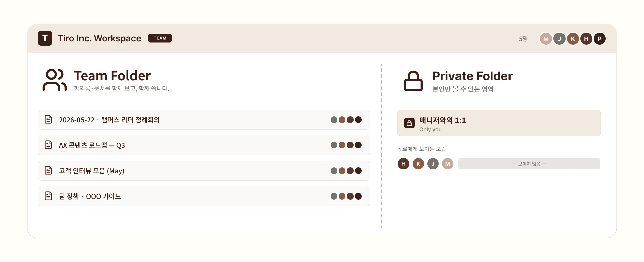Click the 보이지 않음 placeholder bar
The height and width of the screenshot is (262, 644).
click(x=529, y=164)
